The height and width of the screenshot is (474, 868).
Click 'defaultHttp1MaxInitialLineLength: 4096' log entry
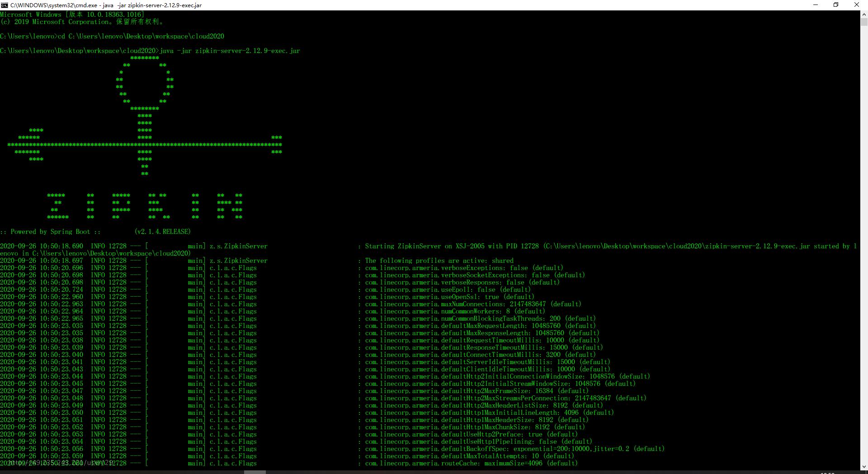coord(490,412)
